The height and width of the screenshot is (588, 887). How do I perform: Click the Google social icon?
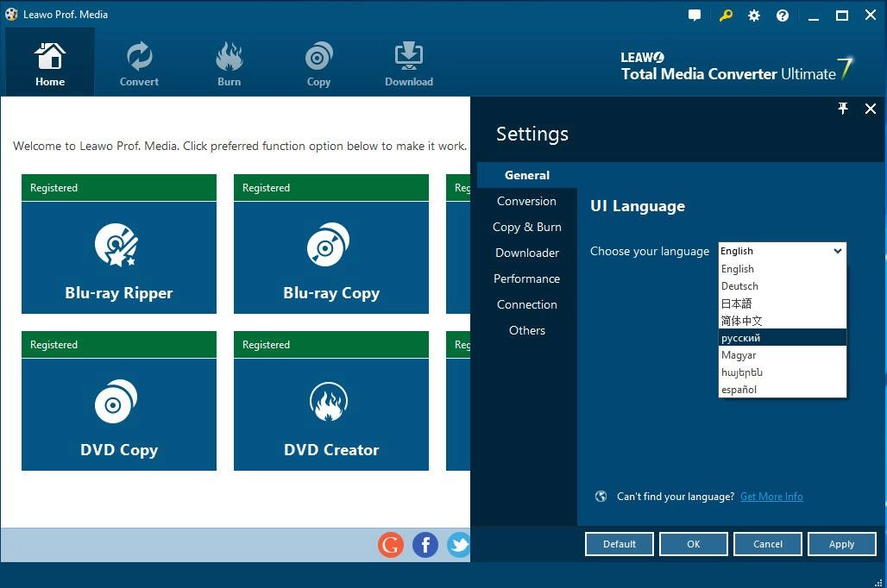(390, 545)
